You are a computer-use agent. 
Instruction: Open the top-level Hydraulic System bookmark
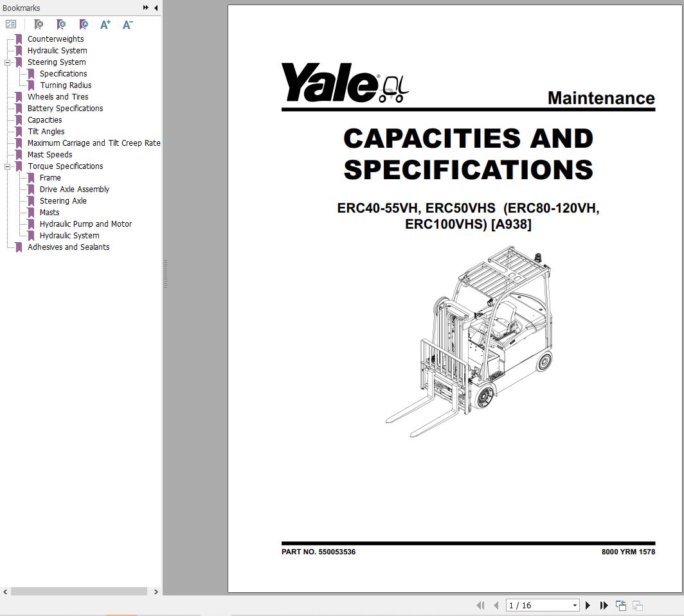(x=57, y=51)
